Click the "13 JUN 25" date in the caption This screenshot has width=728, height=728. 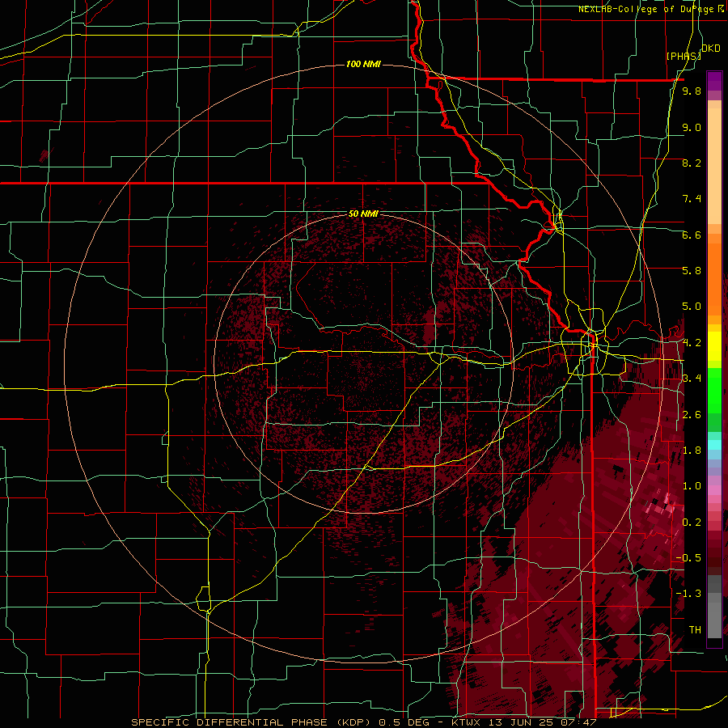click(522, 722)
